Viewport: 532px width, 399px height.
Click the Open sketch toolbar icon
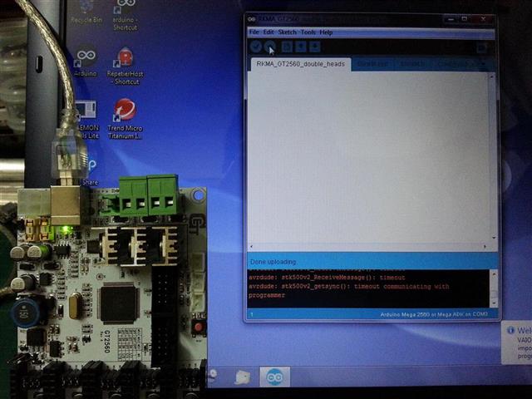300,47
